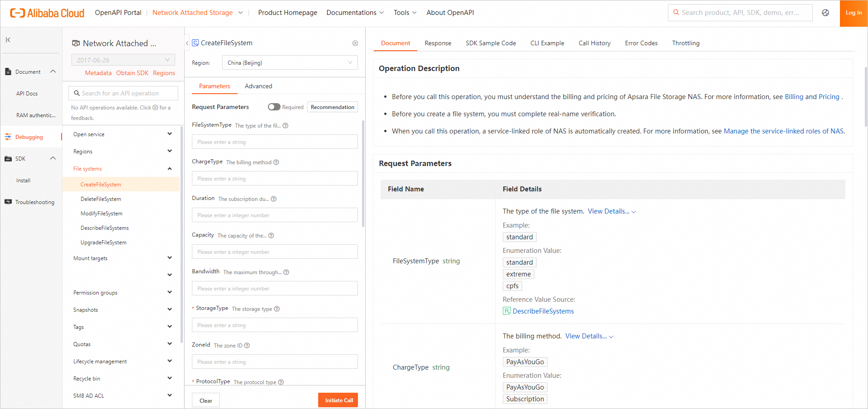
Task: Click the help icon beside StorageType description
Action: [277, 309]
